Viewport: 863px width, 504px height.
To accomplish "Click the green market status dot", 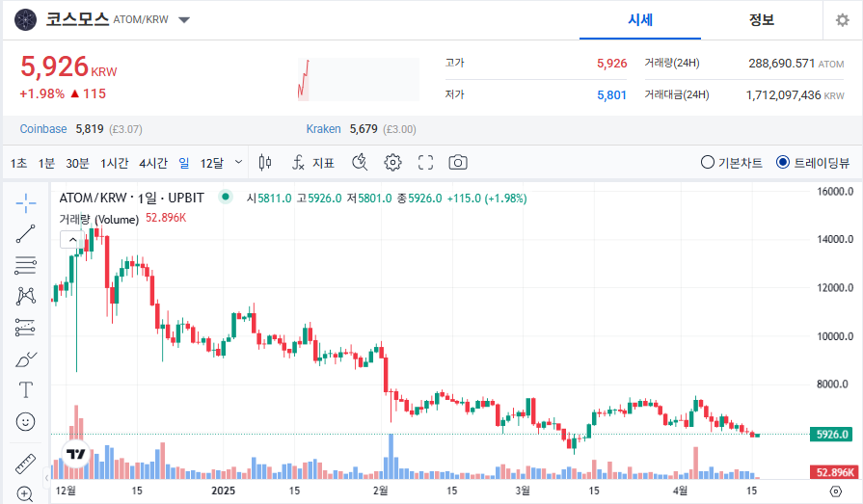I will [225, 197].
